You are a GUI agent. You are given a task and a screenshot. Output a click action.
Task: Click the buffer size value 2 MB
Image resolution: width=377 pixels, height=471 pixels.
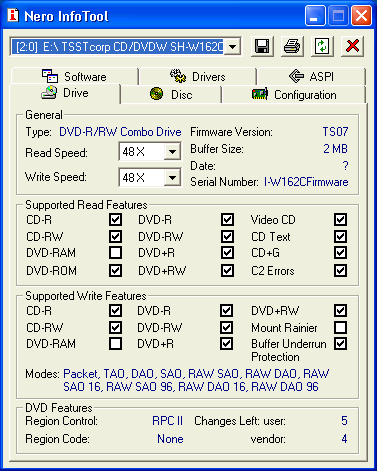click(x=335, y=149)
